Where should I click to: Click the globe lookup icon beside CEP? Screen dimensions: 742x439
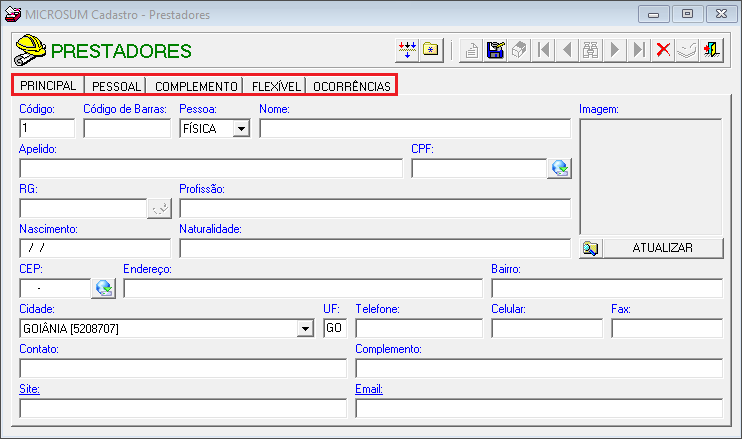(x=104, y=288)
